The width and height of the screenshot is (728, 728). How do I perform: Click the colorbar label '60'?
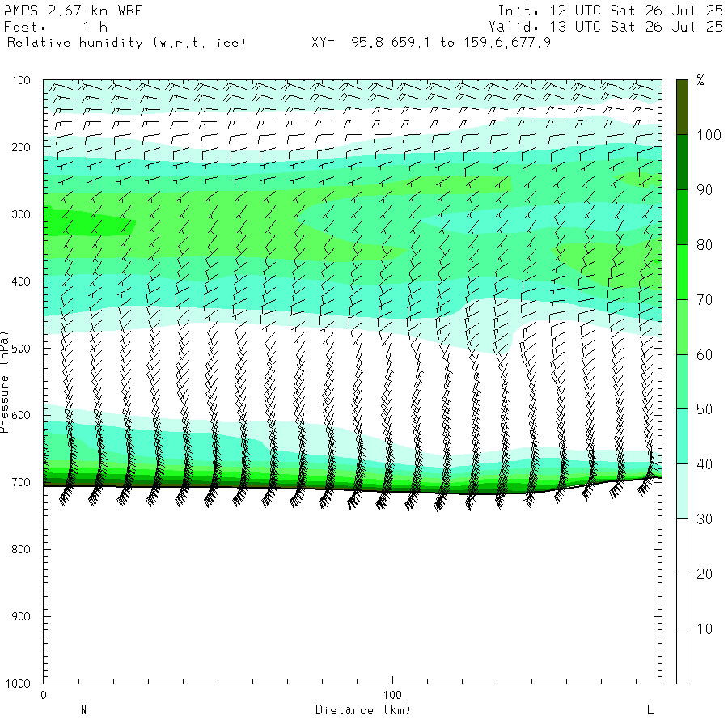coord(705,355)
